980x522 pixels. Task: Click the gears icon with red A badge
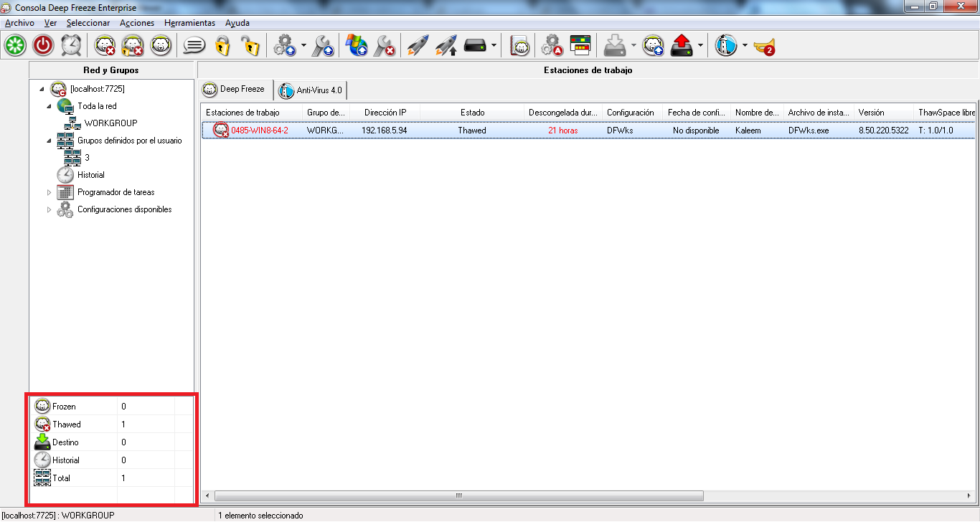(x=552, y=46)
